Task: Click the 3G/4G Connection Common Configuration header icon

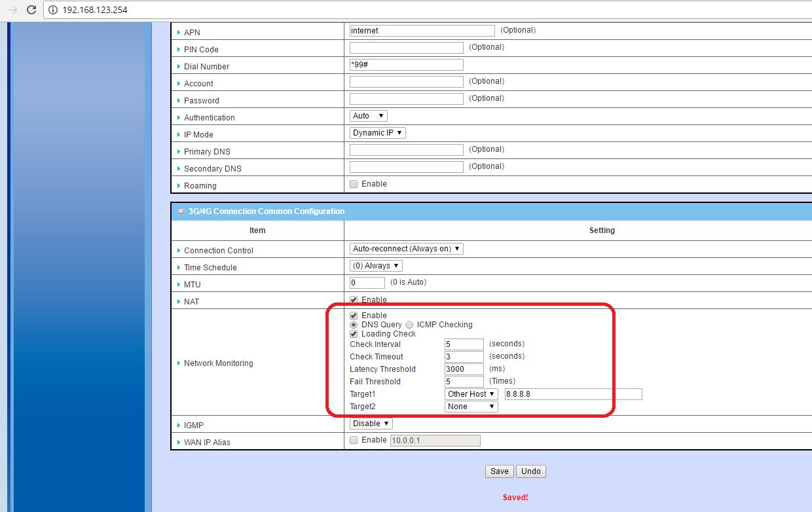Action: pyautogui.click(x=181, y=211)
